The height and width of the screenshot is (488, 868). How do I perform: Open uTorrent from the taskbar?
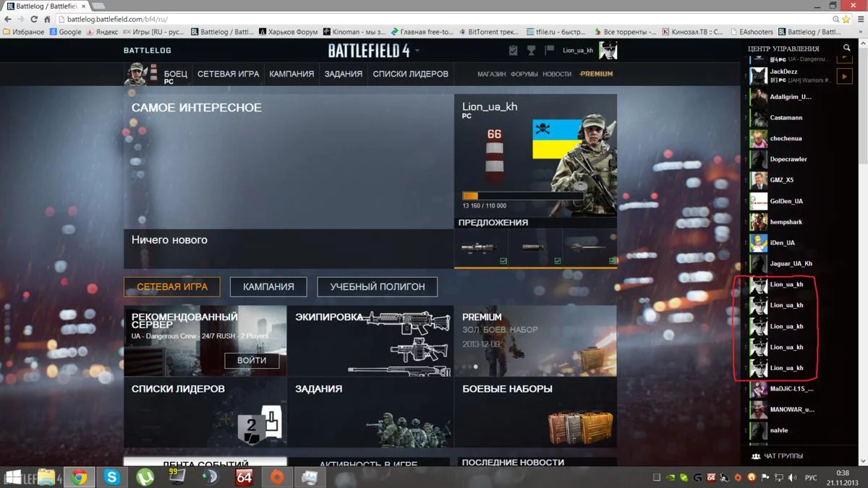pyautogui.click(x=145, y=476)
